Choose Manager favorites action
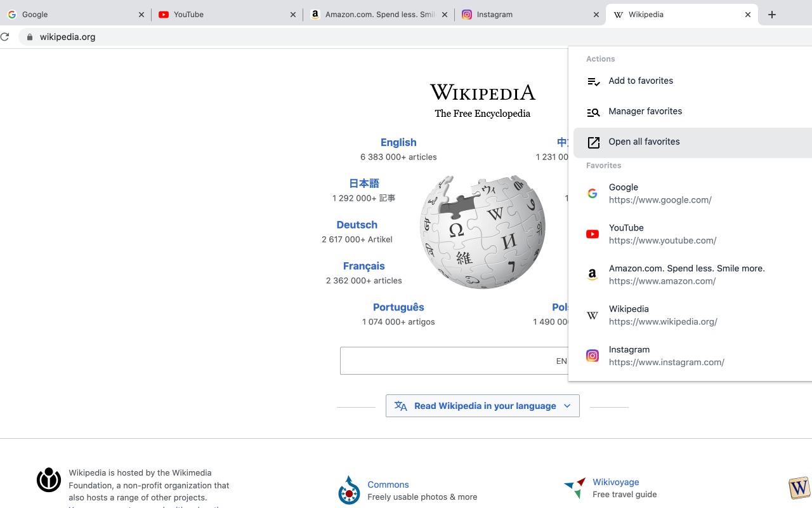 point(693,112)
